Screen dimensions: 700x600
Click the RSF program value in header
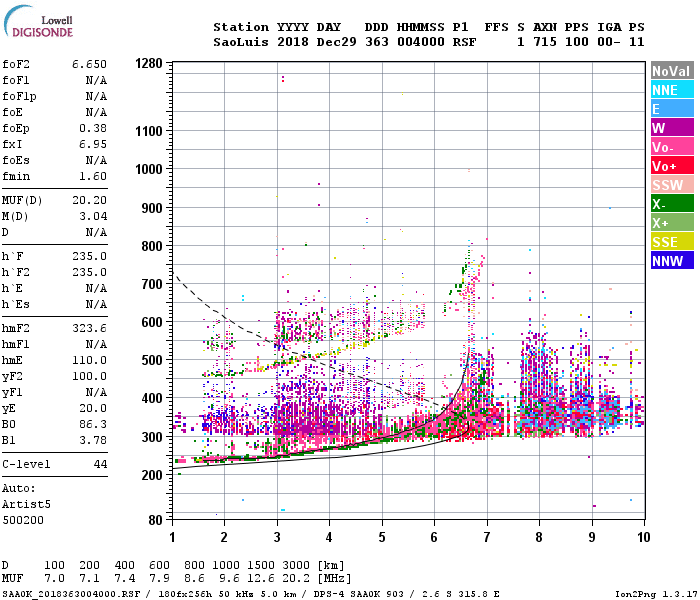pos(464,42)
